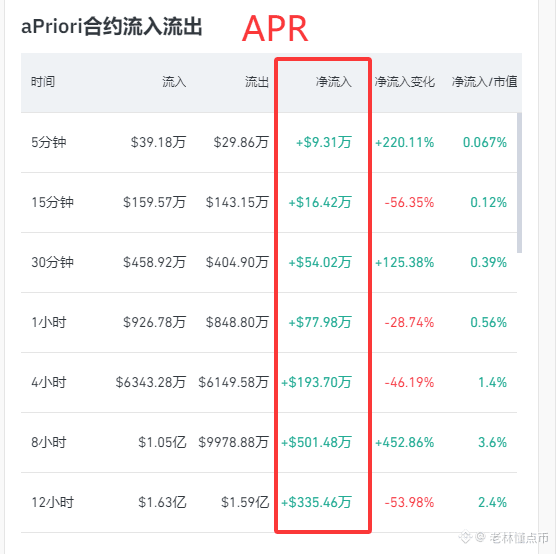This screenshot has height=554, width=556.
Task: Click the outflow value $1.59亿
Action: point(245,502)
